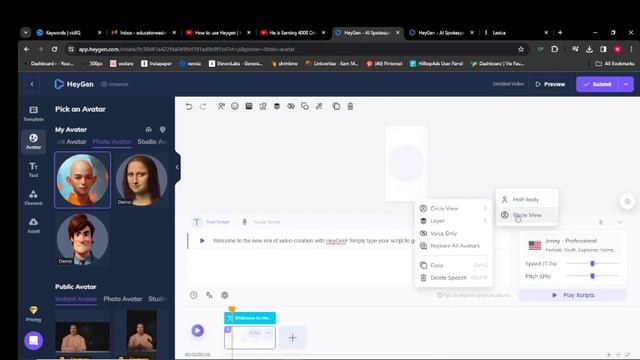Adjust the Speed slider

click(x=593, y=264)
